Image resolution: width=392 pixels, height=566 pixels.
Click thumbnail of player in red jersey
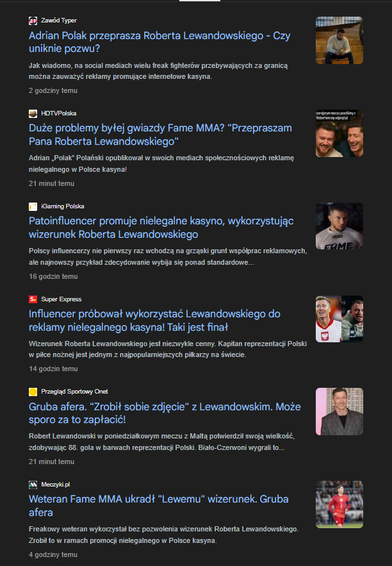click(x=339, y=504)
